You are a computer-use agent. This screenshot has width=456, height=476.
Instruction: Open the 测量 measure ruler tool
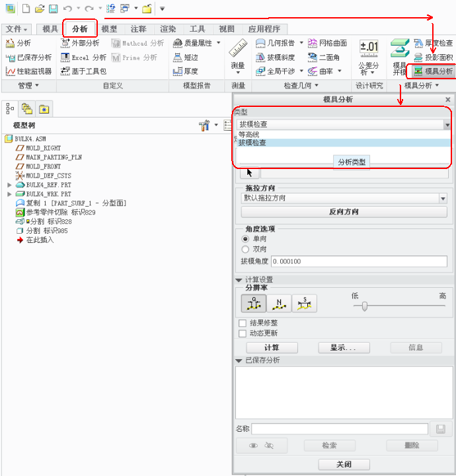[238, 56]
